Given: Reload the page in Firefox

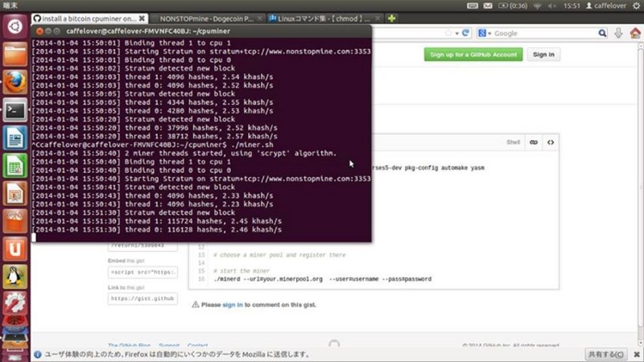Looking at the screenshot, I should 465,33.
